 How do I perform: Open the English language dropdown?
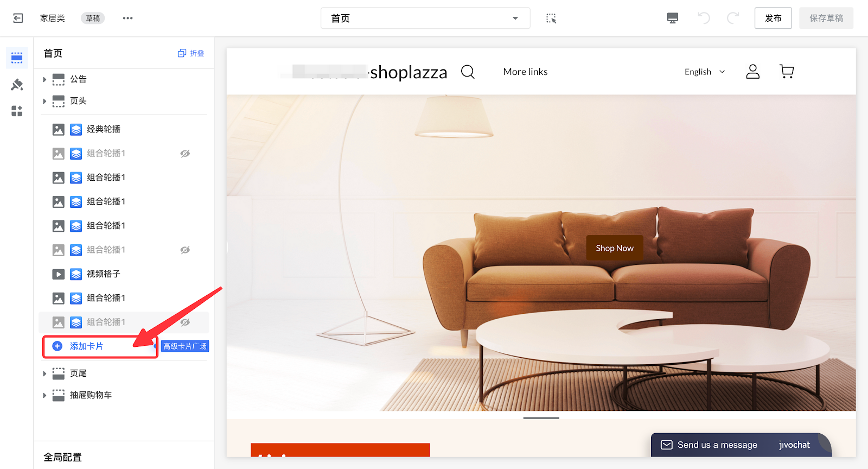pos(704,72)
